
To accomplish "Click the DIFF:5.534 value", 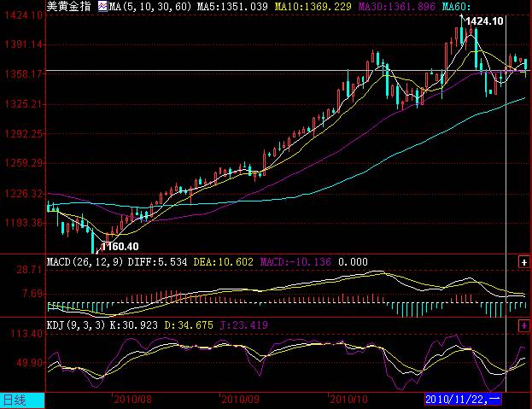I will pyautogui.click(x=157, y=262).
